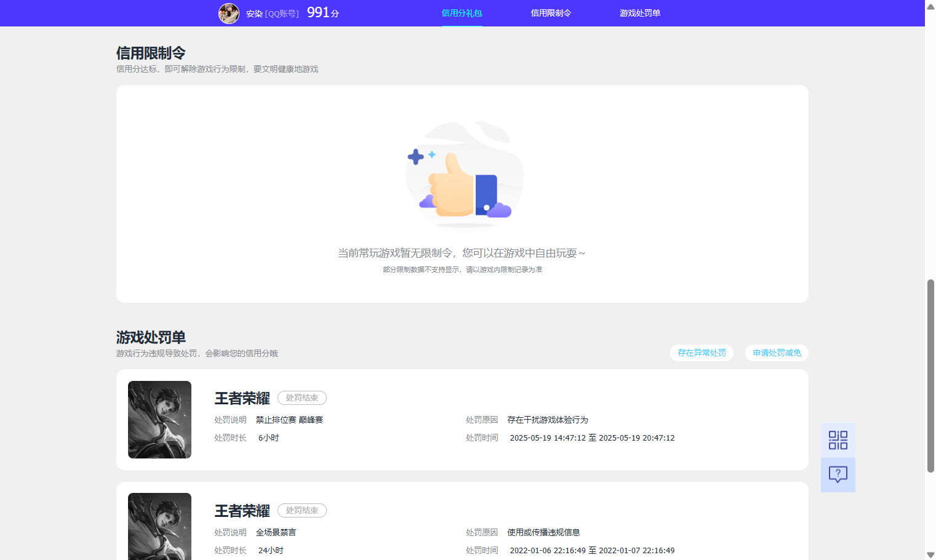Image resolution: width=936 pixels, height=560 pixels.
Task: Click the scrollbar up arrow
Action: [x=930, y=5]
